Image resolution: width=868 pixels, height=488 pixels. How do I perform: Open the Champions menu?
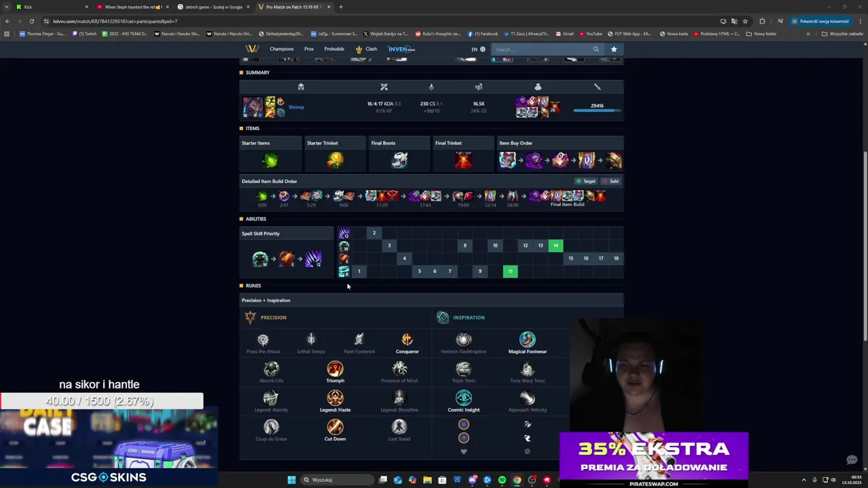pyautogui.click(x=281, y=49)
